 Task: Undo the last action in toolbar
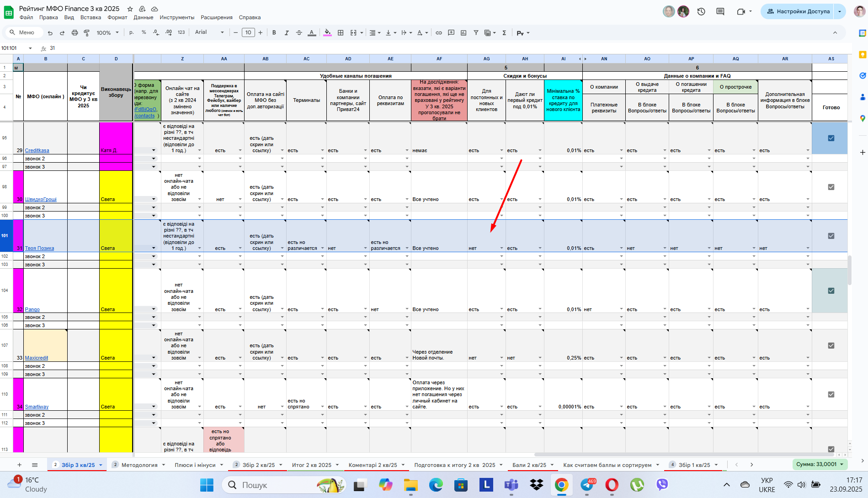click(x=50, y=33)
